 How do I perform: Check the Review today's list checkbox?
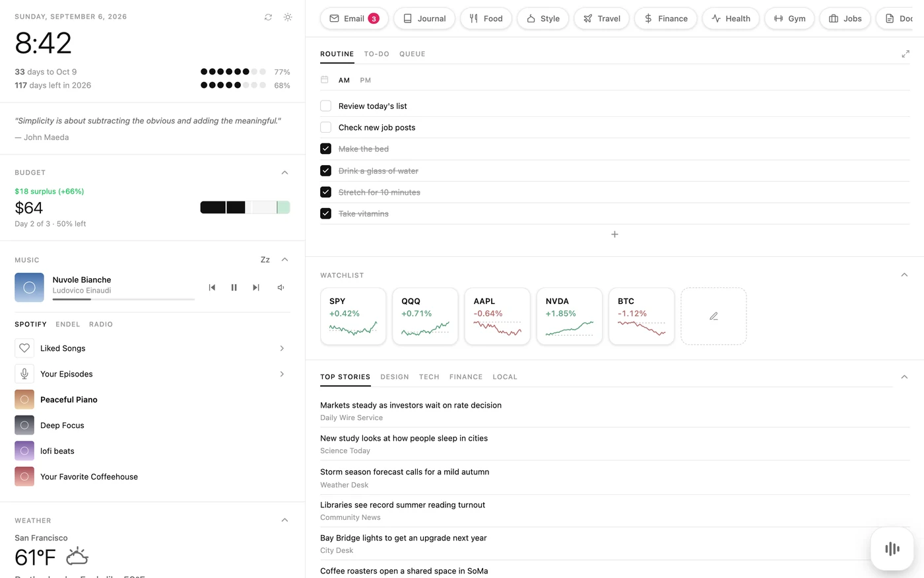click(x=325, y=106)
